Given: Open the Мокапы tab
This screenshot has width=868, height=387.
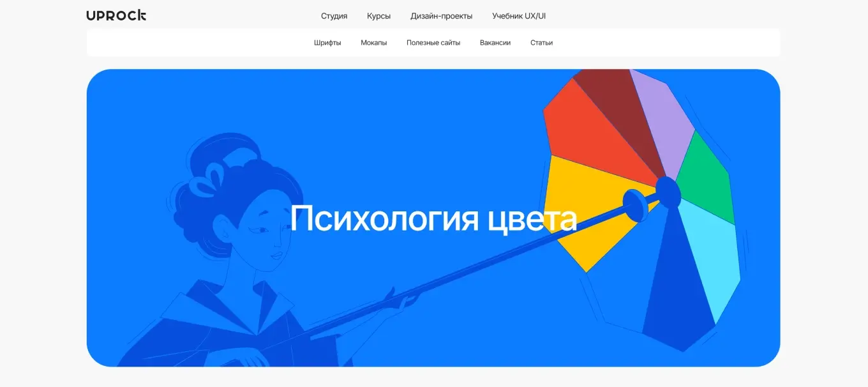Looking at the screenshot, I should pyautogui.click(x=373, y=43).
